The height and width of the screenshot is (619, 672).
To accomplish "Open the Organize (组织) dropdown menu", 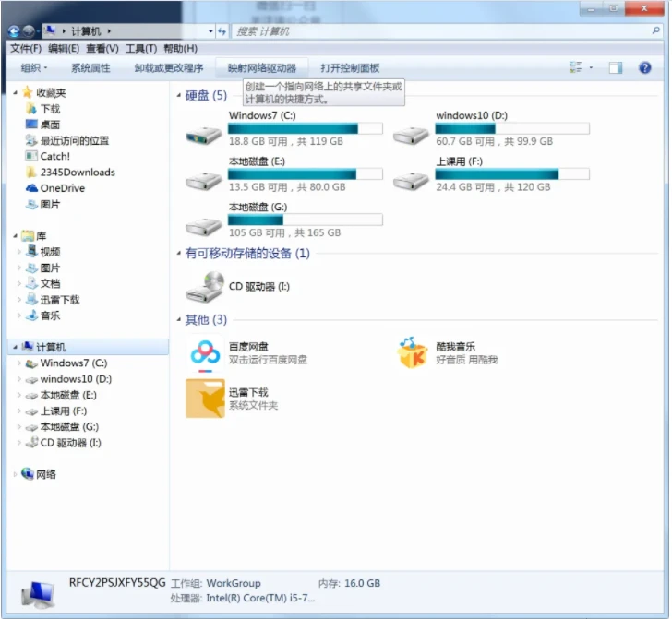I will pyautogui.click(x=34, y=68).
